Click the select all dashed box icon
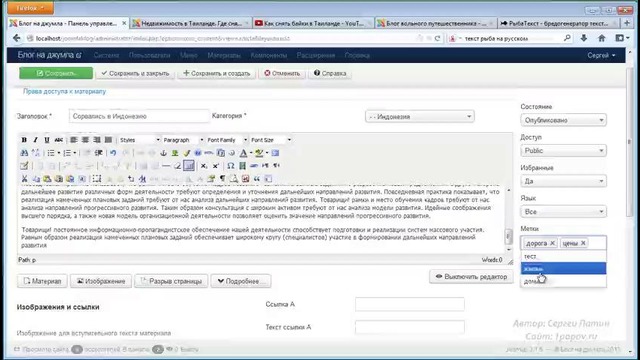The image size is (640, 360). click(97, 179)
